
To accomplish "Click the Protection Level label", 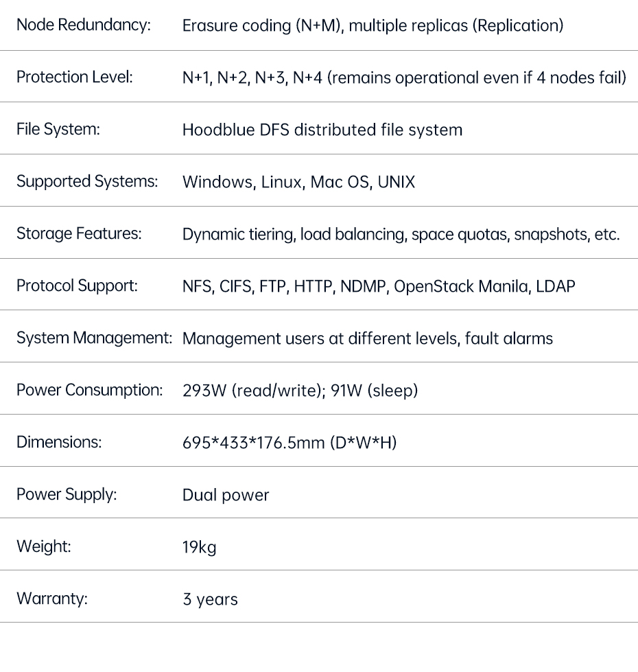I will click(75, 78).
